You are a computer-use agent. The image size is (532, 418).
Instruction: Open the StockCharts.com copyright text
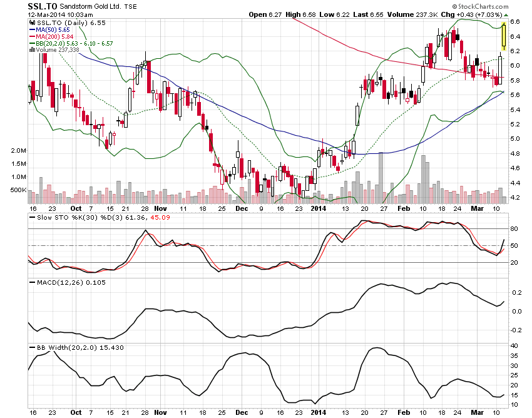click(x=480, y=6)
